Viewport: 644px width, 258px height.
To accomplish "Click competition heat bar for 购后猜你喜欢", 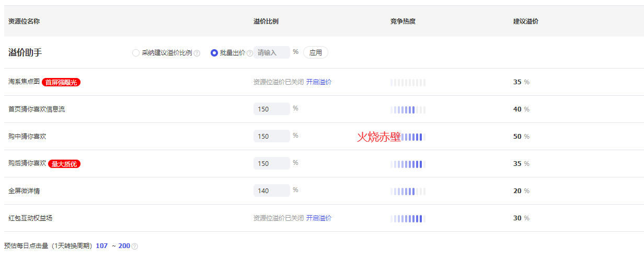I will point(408,164).
